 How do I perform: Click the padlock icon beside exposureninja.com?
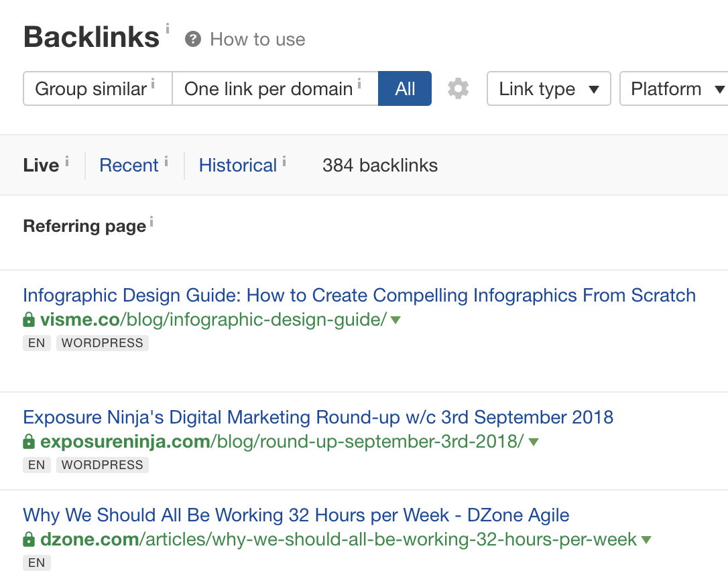[29, 442]
